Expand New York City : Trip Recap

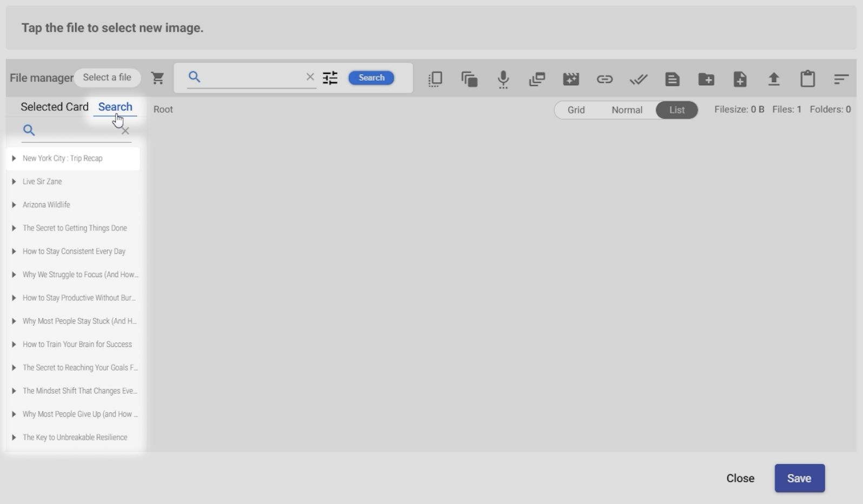14,158
